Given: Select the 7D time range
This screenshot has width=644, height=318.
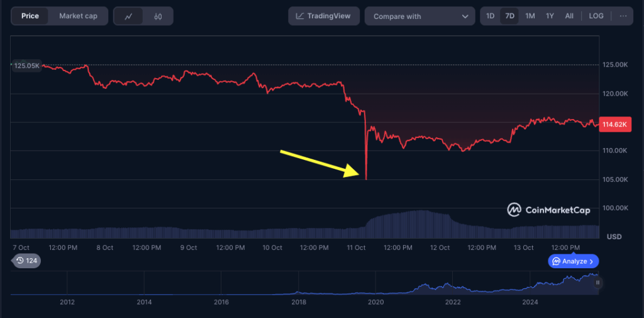Looking at the screenshot, I should click(x=510, y=16).
